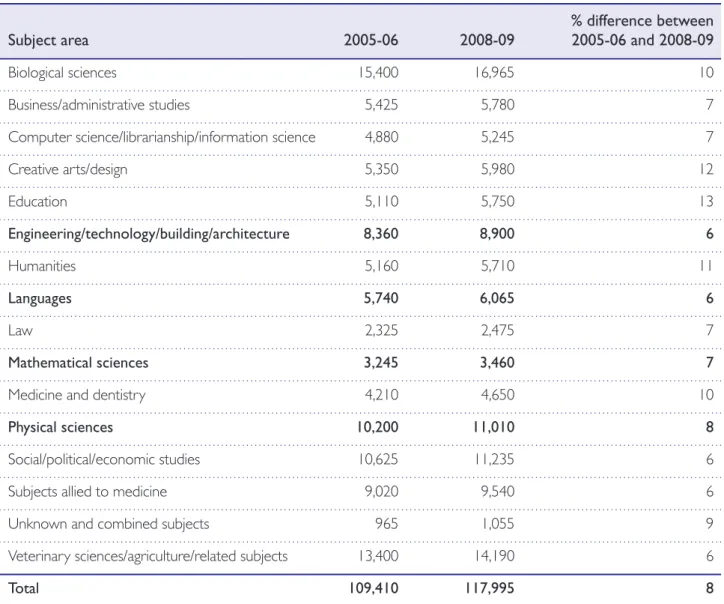This screenshot has height=604, width=724.
Task: Click the value 5,245
Action: [498, 137]
